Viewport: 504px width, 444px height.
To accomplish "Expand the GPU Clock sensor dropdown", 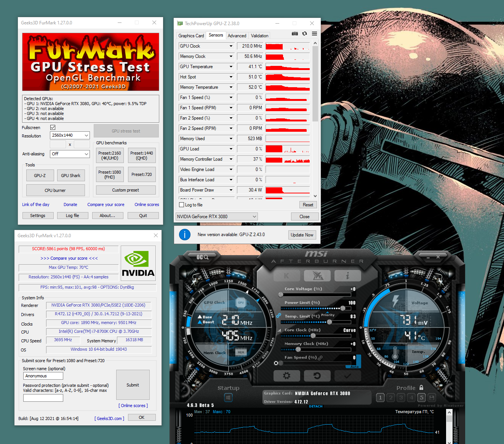I will coord(231,46).
